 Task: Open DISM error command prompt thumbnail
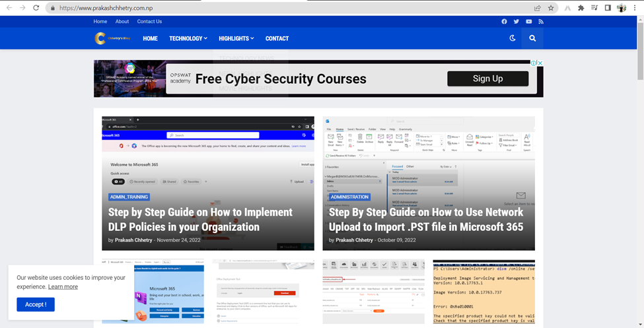pos(483,291)
